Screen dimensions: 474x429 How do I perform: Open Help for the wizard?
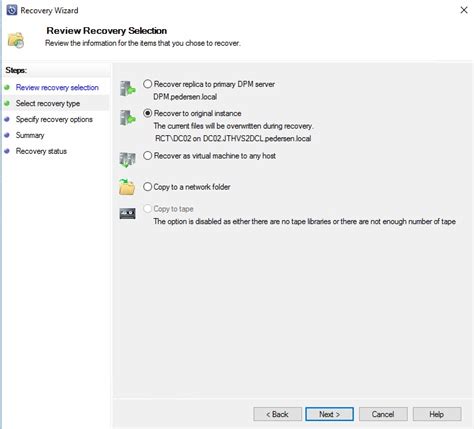tap(437, 414)
